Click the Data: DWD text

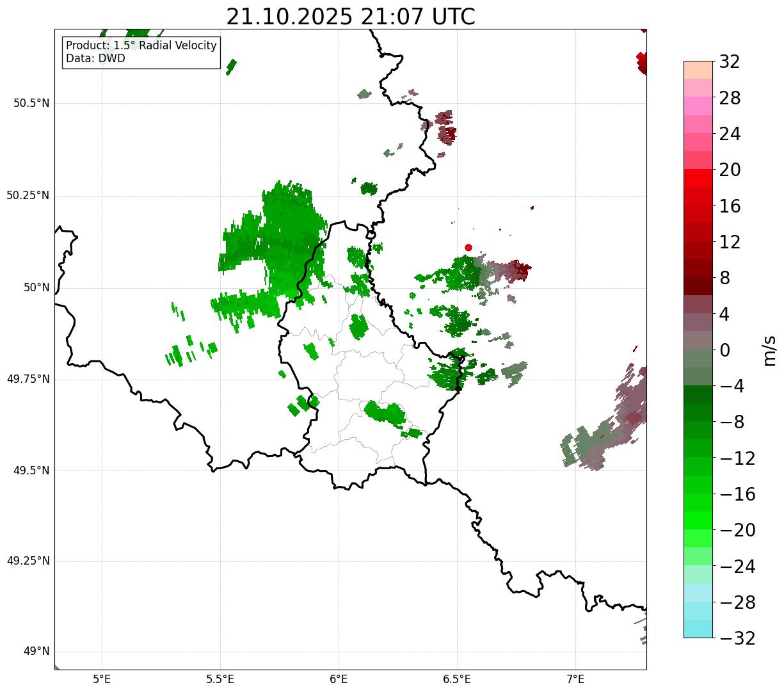(95, 58)
